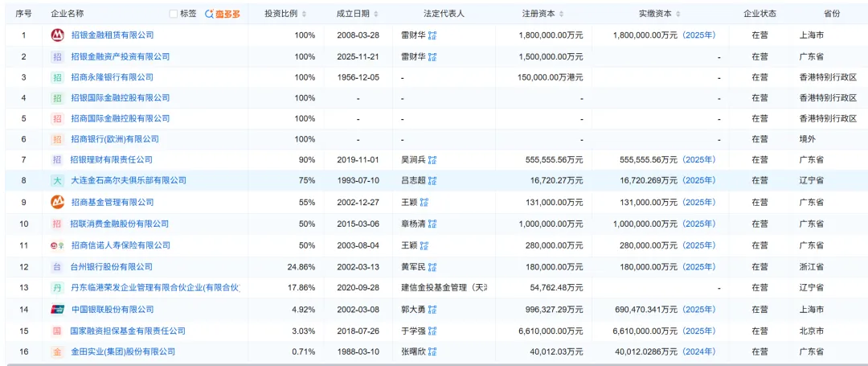The image size is (868, 366).
Task: Open 招银理财有限责任公司 company link
Action: (111, 160)
